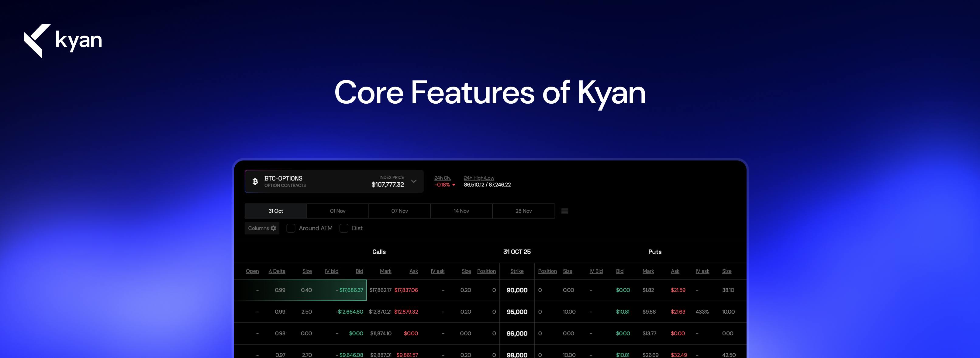This screenshot has height=358, width=980.
Task: Click the 95,000 strike price cell
Action: pyautogui.click(x=517, y=312)
